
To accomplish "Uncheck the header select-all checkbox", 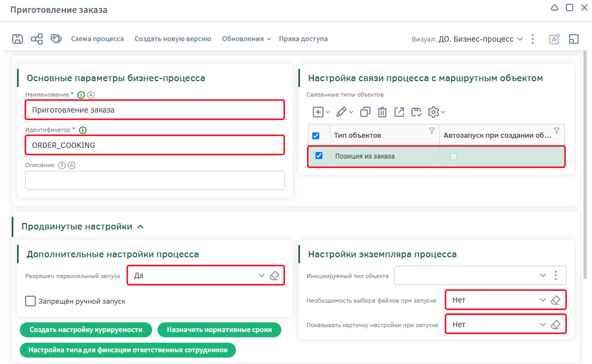I will (x=316, y=136).
